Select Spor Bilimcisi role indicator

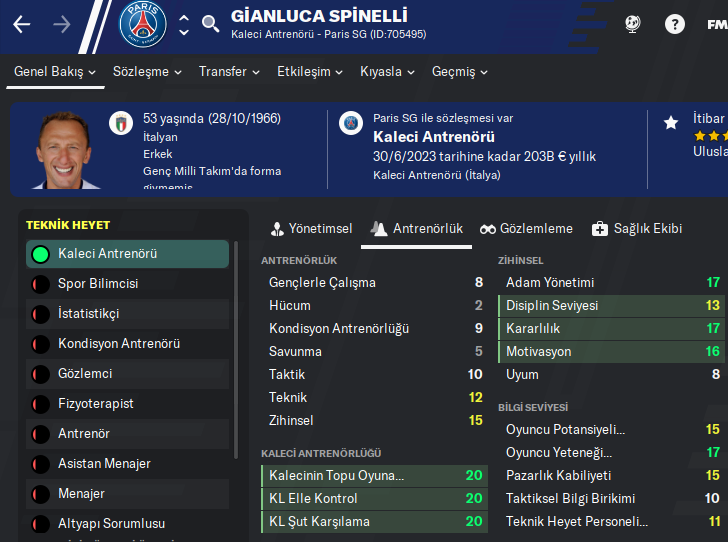pos(41,284)
